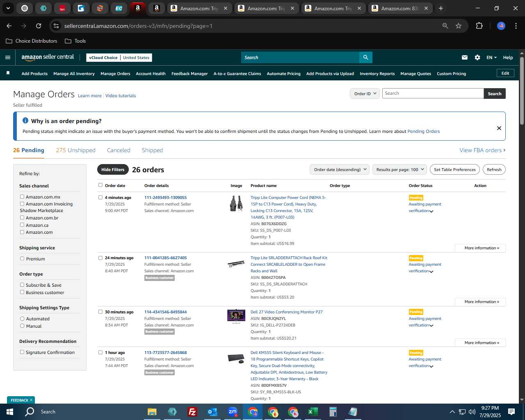
Task: Open the Order ID search type dropdown
Action: 365,94
